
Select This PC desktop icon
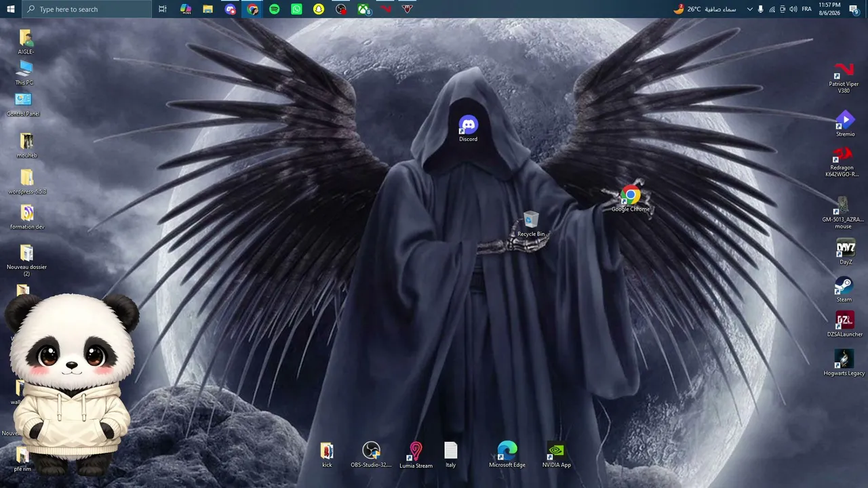[24, 73]
